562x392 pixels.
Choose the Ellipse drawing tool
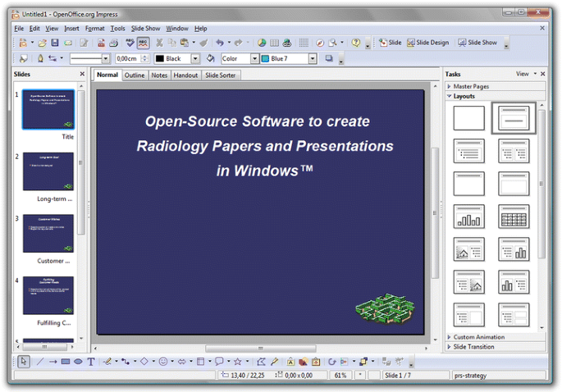(x=78, y=362)
